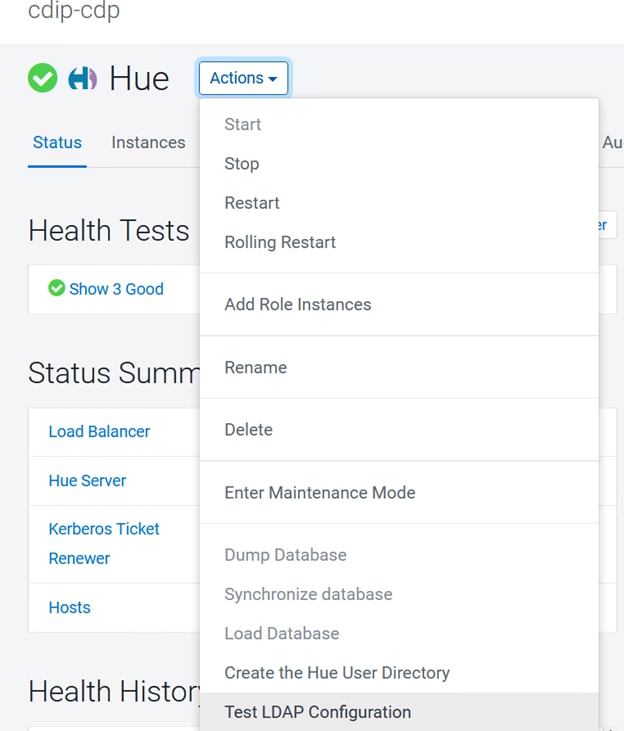The image size is (624, 731).
Task: Open the Load Balancer link
Action: [99, 431]
